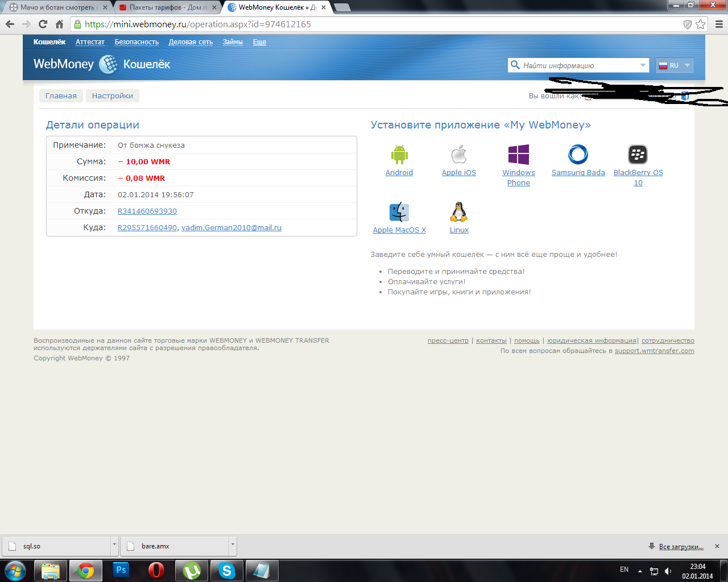728x582 pixels.
Task: Select the Windows Phone logo icon
Action: pos(519,155)
